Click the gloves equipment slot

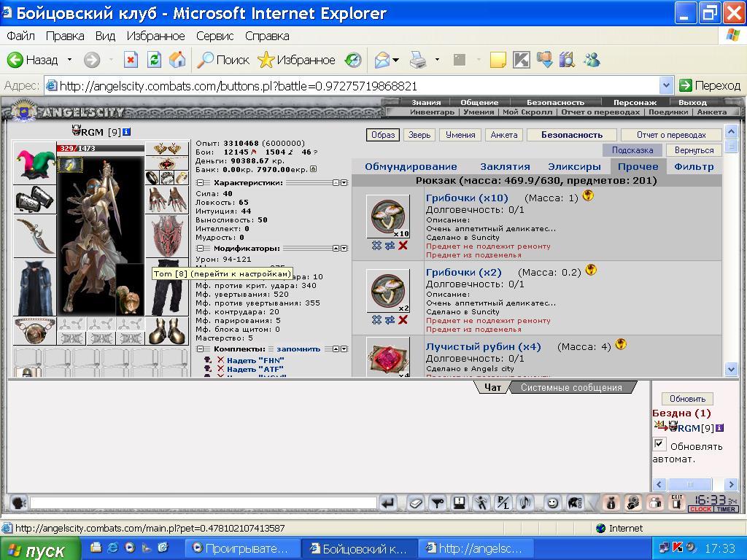pyautogui.click(x=167, y=200)
